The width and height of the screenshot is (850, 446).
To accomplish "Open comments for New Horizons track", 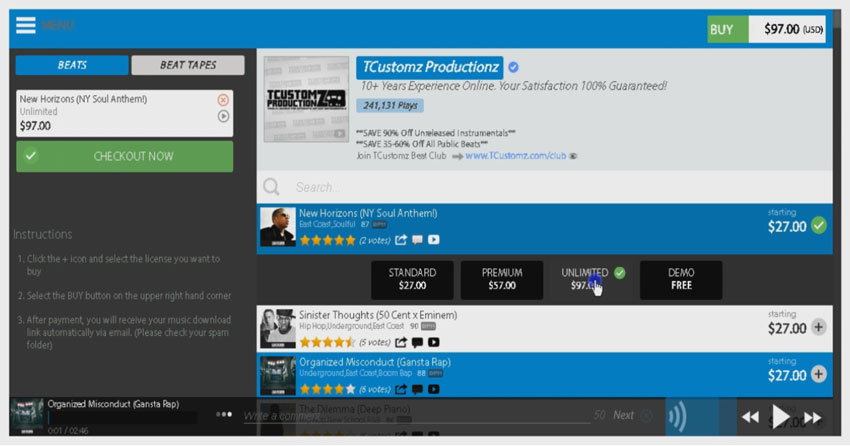I will coord(417,240).
